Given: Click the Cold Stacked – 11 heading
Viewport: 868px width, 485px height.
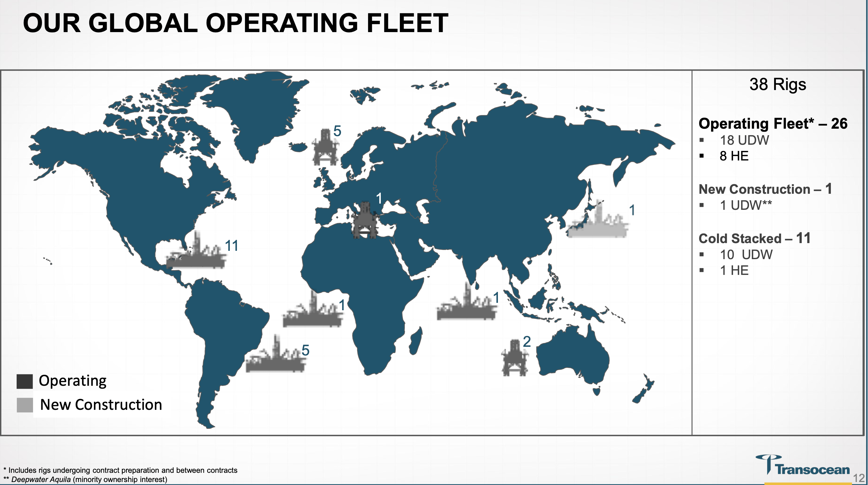Looking at the screenshot, I should [754, 238].
